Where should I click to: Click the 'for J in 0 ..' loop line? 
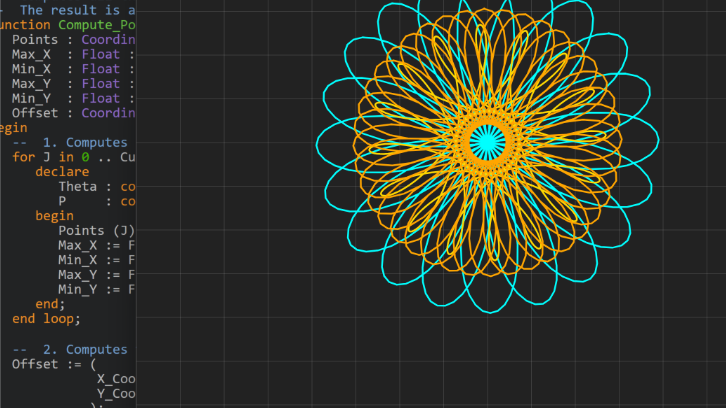(x=70, y=157)
